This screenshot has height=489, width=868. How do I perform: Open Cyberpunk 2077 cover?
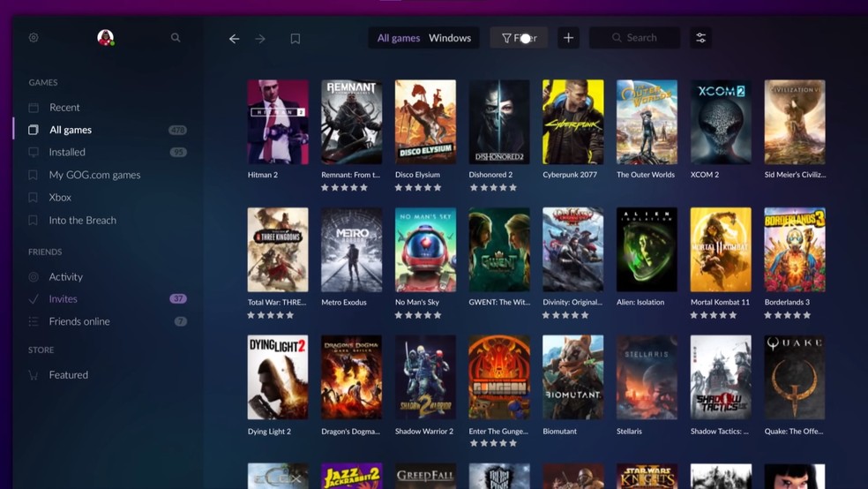[x=573, y=122]
